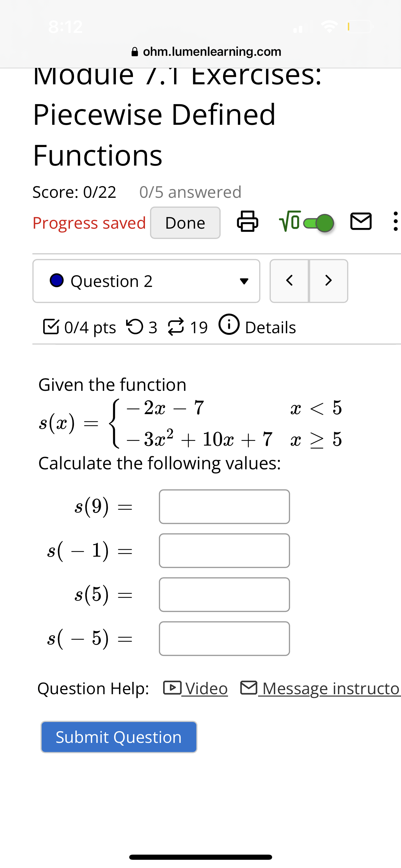Open the Question 2 dropdown selector
This screenshot has width=401, height=868.
point(244,281)
